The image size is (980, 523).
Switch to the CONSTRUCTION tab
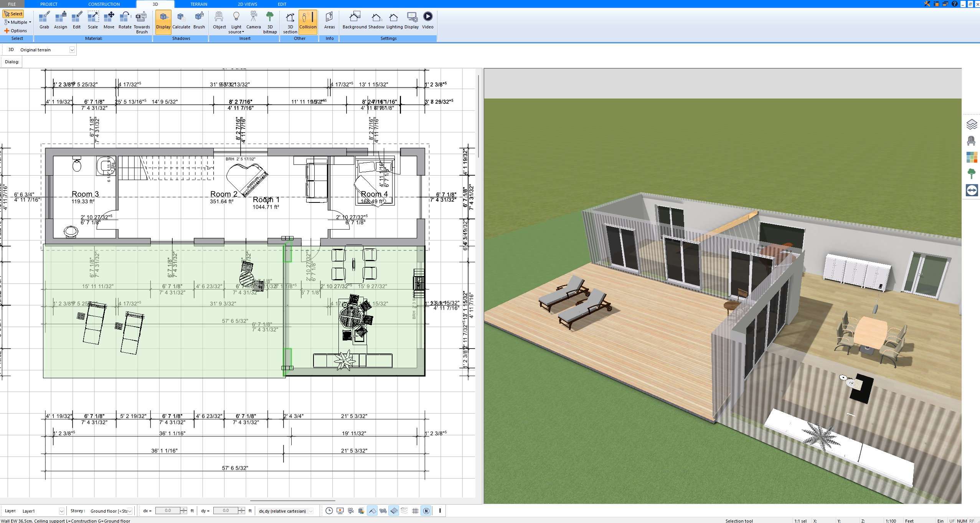104,4
